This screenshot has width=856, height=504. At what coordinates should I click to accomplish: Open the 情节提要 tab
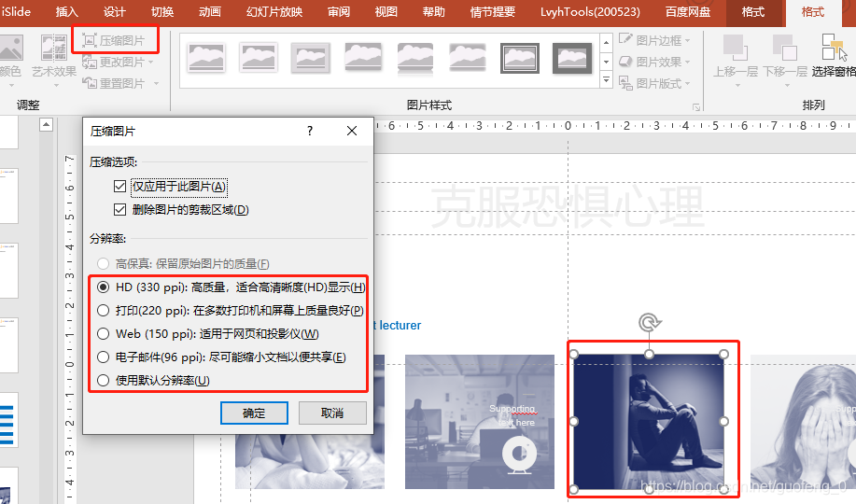pos(493,12)
